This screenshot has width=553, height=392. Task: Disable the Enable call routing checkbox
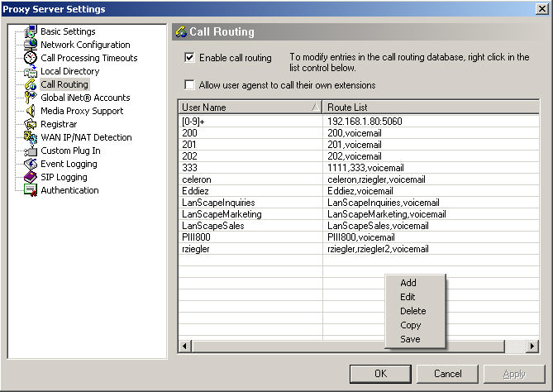point(190,58)
